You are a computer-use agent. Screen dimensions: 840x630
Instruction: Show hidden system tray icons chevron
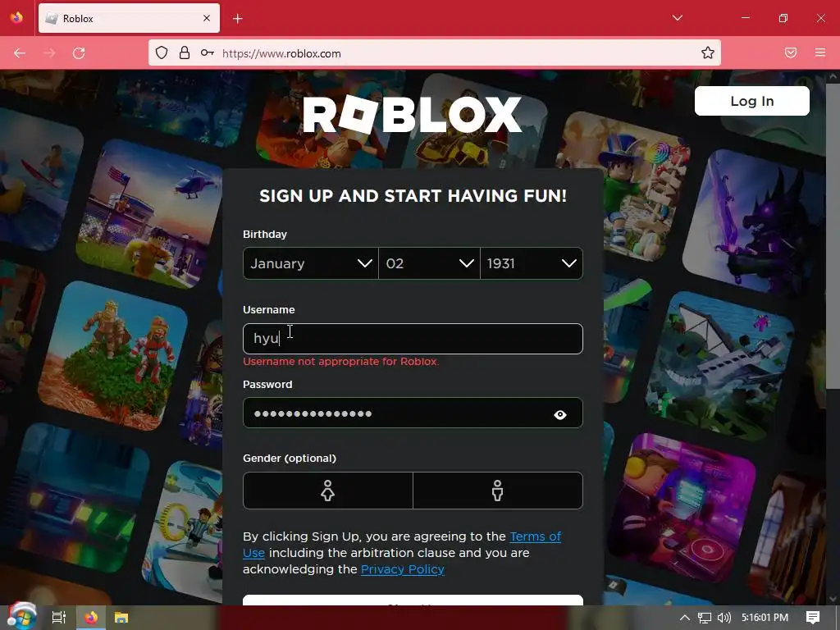coord(684,618)
